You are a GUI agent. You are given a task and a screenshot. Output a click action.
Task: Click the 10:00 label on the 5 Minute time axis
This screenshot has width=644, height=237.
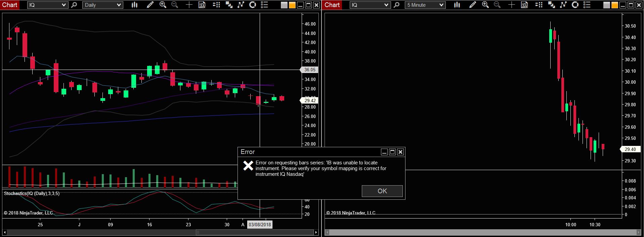(x=570, y=225)
